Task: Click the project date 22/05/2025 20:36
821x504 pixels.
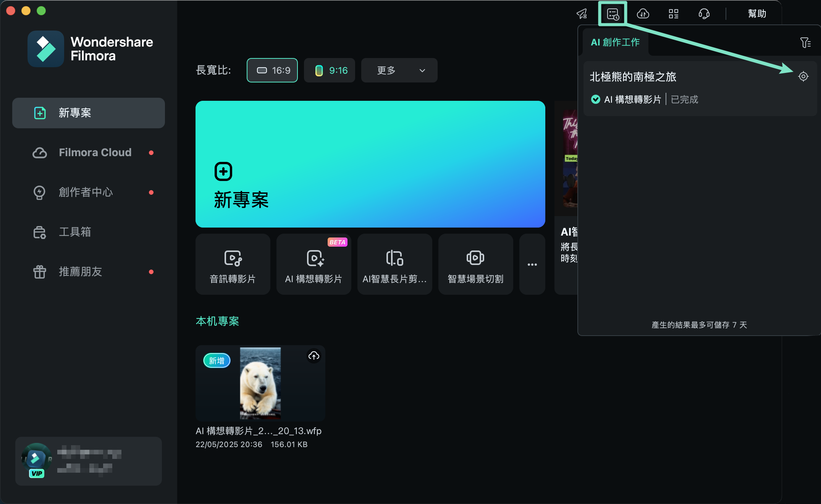Action: tap(229, 444)
